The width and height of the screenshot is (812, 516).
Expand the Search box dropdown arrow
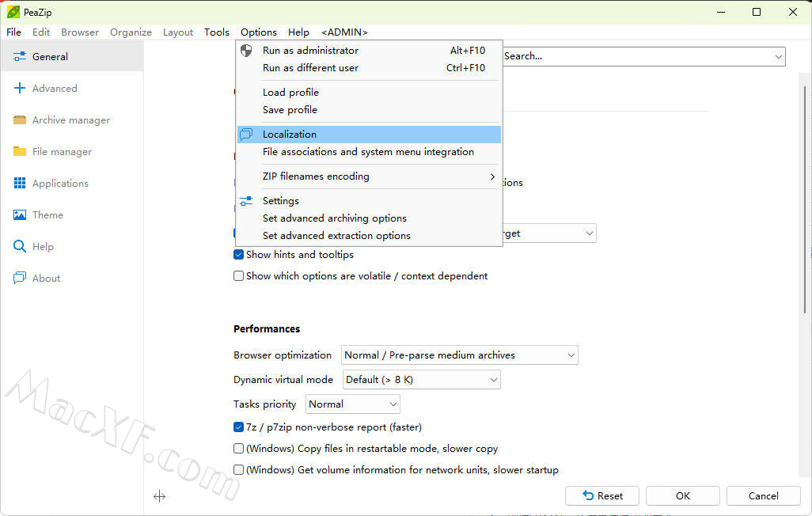coord(778,56)
